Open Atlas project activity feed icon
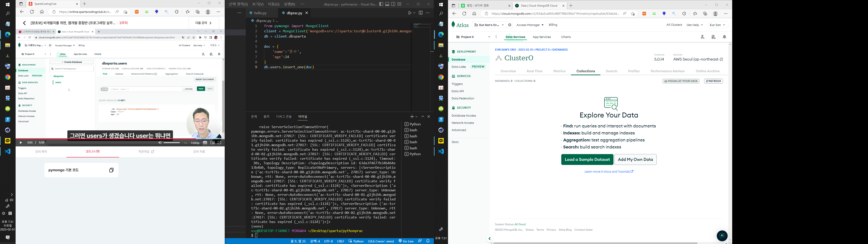The width and height of the screenshot is (868, 244). coord(714,37)
